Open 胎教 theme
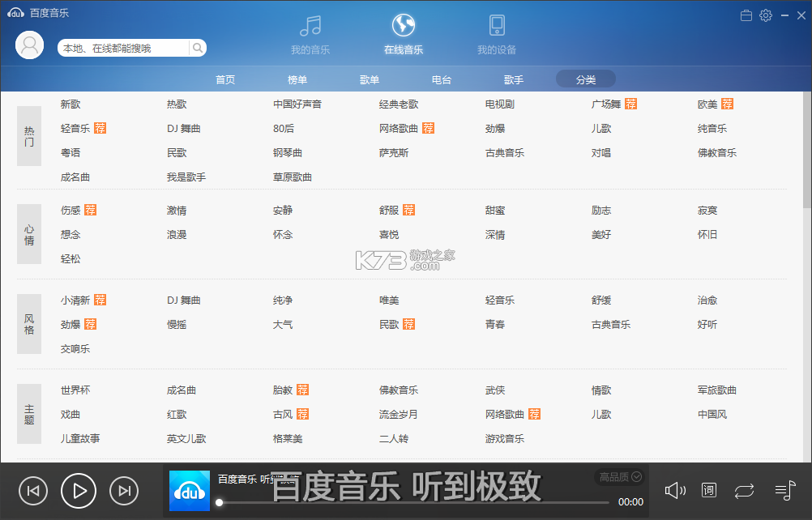812x520 pixels. click(283, 390)
